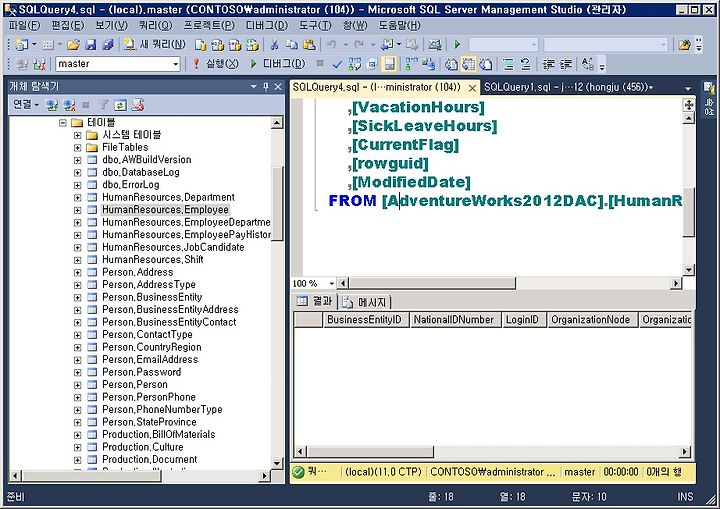Screen dimensions: 720x509
Task: Click the Save disk icon
Action: (91, 45)
